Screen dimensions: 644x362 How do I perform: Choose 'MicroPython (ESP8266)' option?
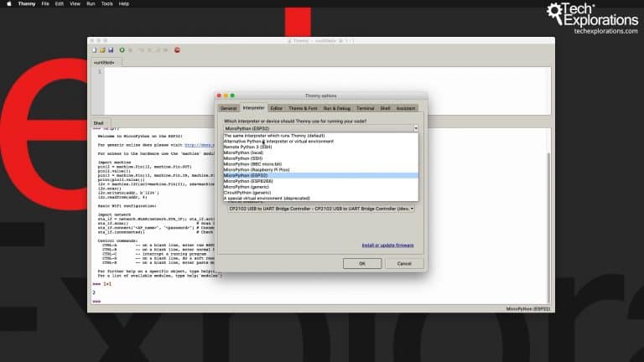(321, 181)
